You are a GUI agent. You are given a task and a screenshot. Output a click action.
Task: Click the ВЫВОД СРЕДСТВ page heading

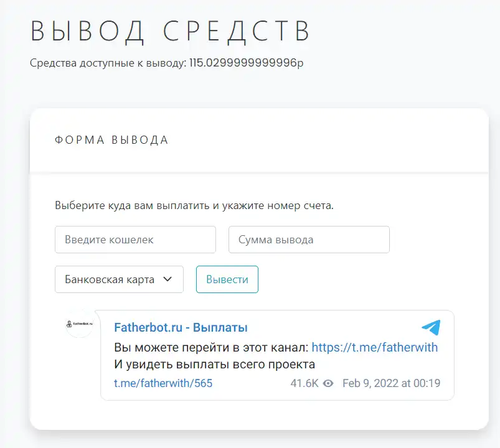pyautogui.click(x=170, y=31)
